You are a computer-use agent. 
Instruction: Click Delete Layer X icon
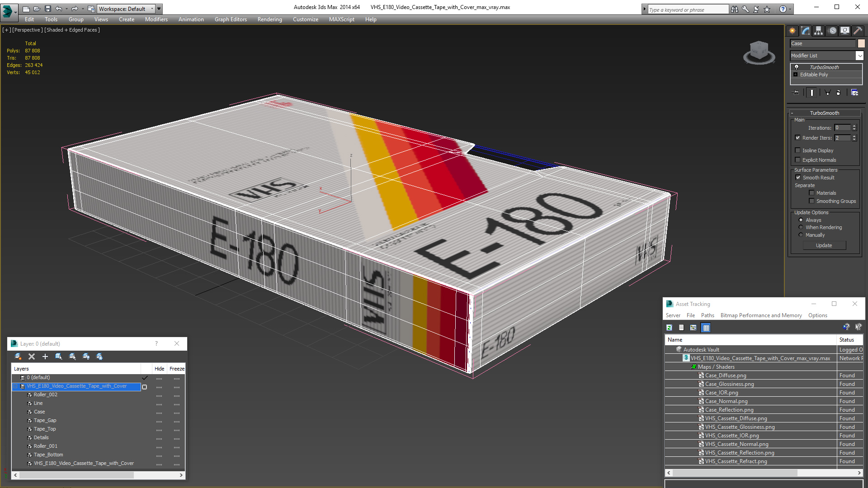[32, 357]
